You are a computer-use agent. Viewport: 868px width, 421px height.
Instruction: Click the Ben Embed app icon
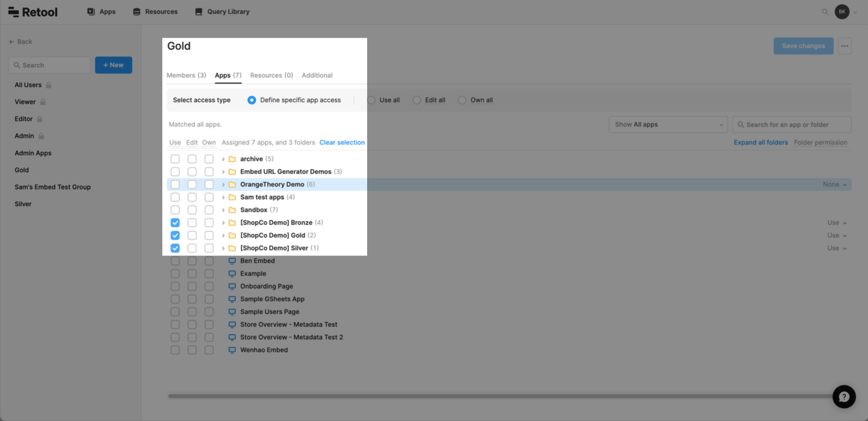pos(232,261)
